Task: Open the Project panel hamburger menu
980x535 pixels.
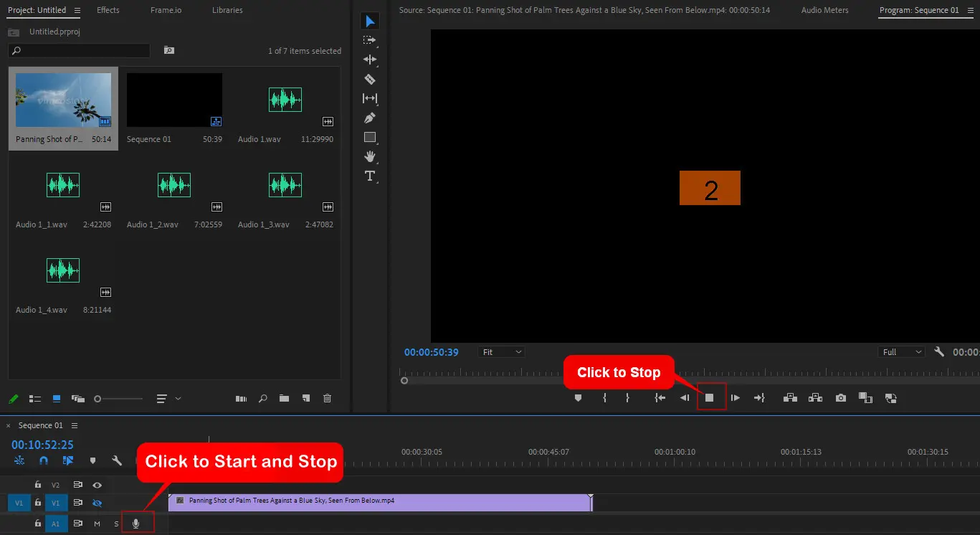Action: coord(77,10)
